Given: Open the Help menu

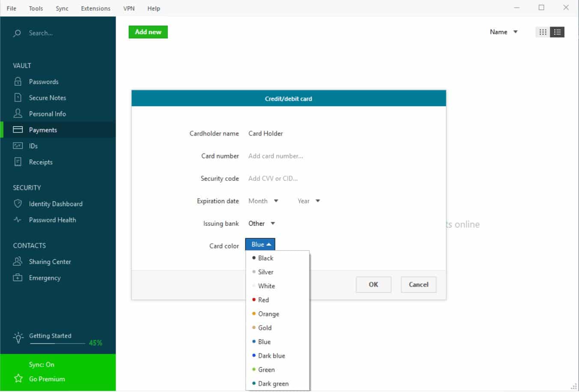Looking at the screenshot, I should (154, 8).
